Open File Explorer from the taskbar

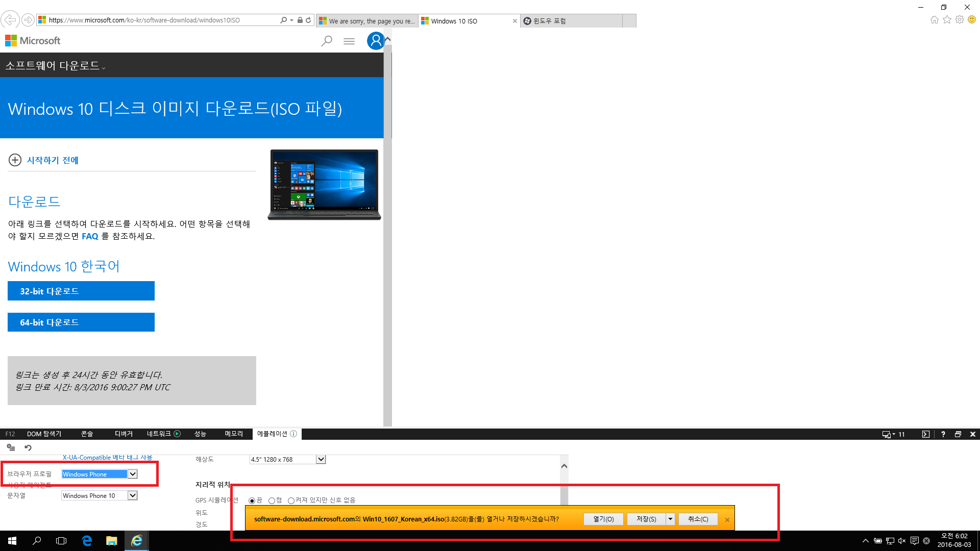111,541
